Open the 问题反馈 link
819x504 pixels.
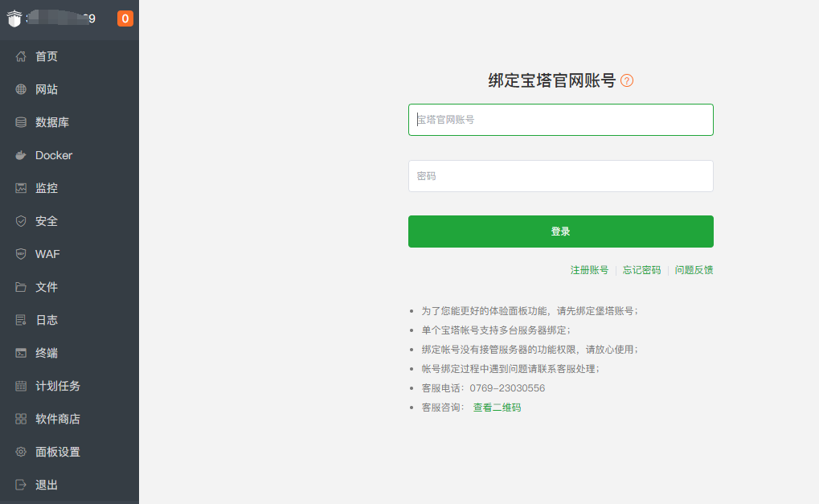694,270
